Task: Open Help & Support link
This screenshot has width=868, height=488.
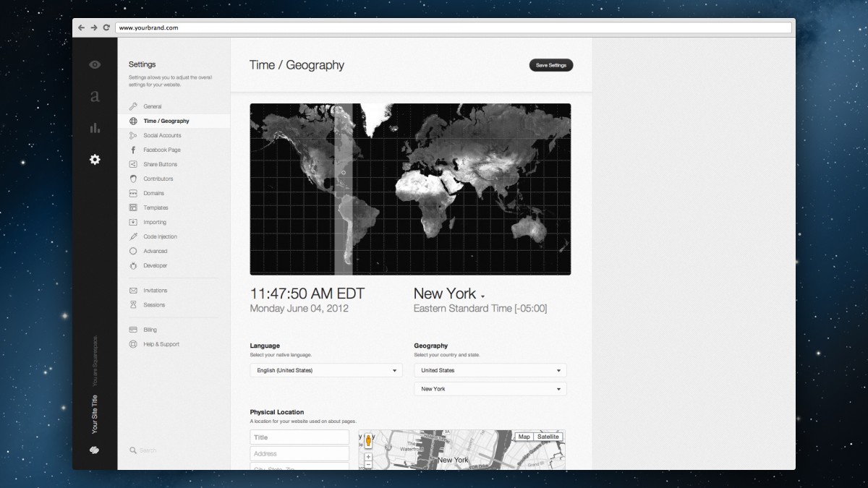Action: (161, 344)
